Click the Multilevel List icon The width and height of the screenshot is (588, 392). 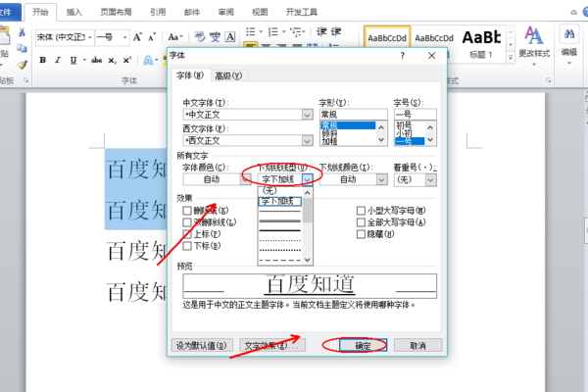coord(296,31)
